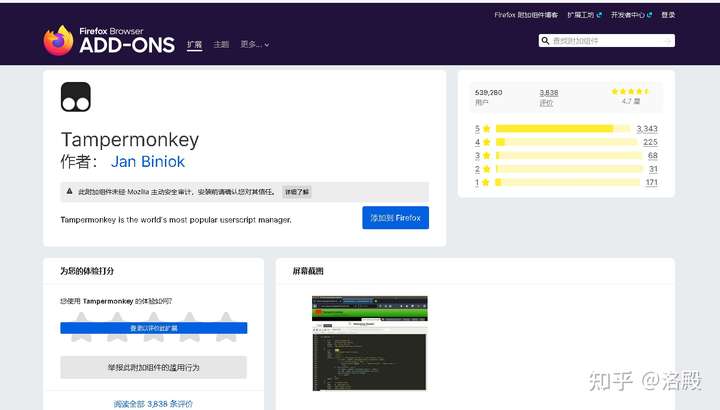Image resolution: width=720 pixels, height=410 pixels.
Task: Click the search magnifier icon
Action: (545, 41)
